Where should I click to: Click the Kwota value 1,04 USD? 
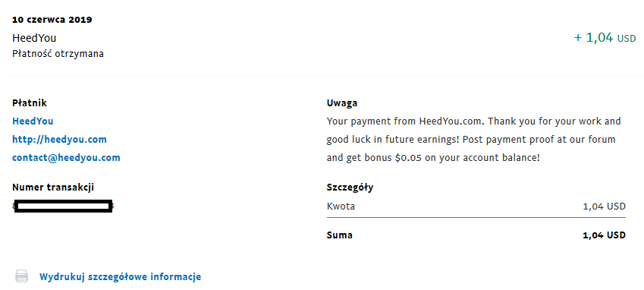tap(604, 206)
